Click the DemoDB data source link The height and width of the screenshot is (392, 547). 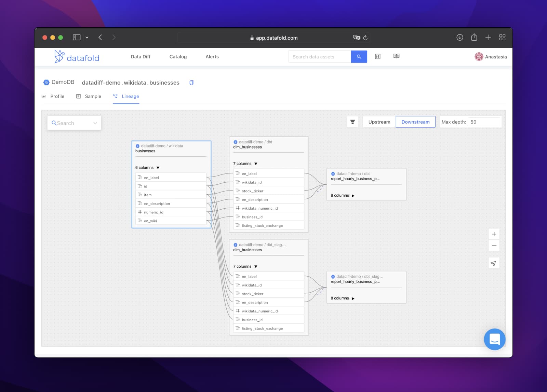pos(63,82)
